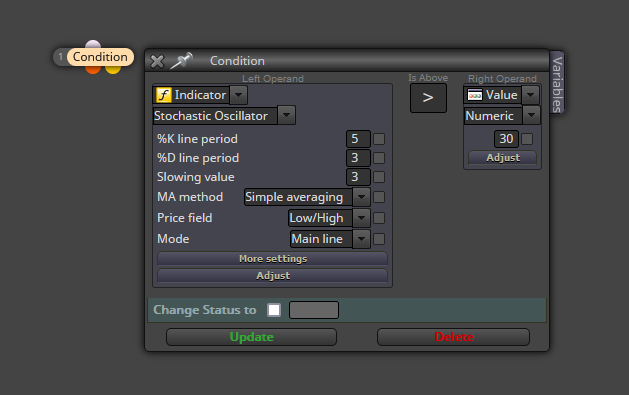The image size is (629, 395).
Task: Click the Change Status to text box
Action: coord(314,310)
